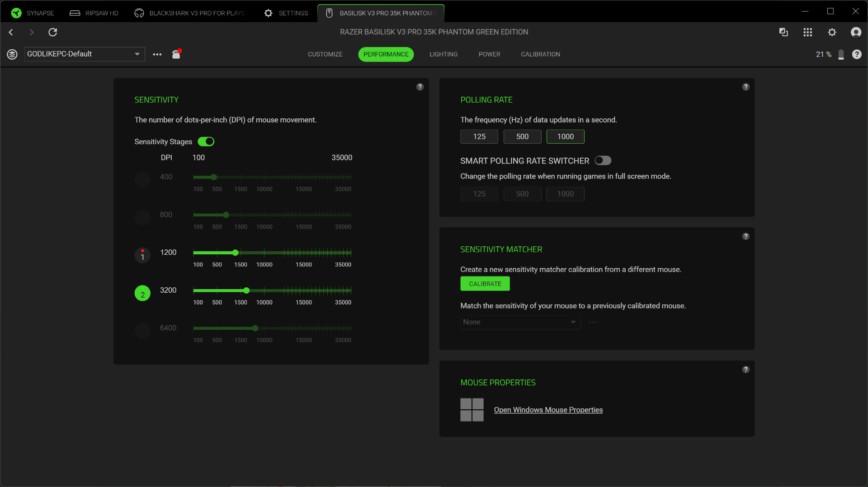This screenshot has height=487, width=868.
Task: Open Windows Mouse Properties link
Action: [548, 410]
